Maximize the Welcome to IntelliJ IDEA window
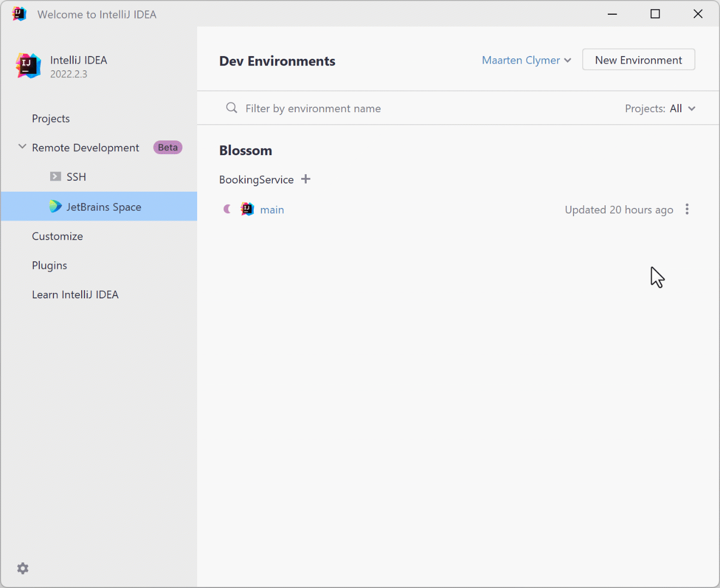Viewport: 720px width, 588px height. click(655, 14)
